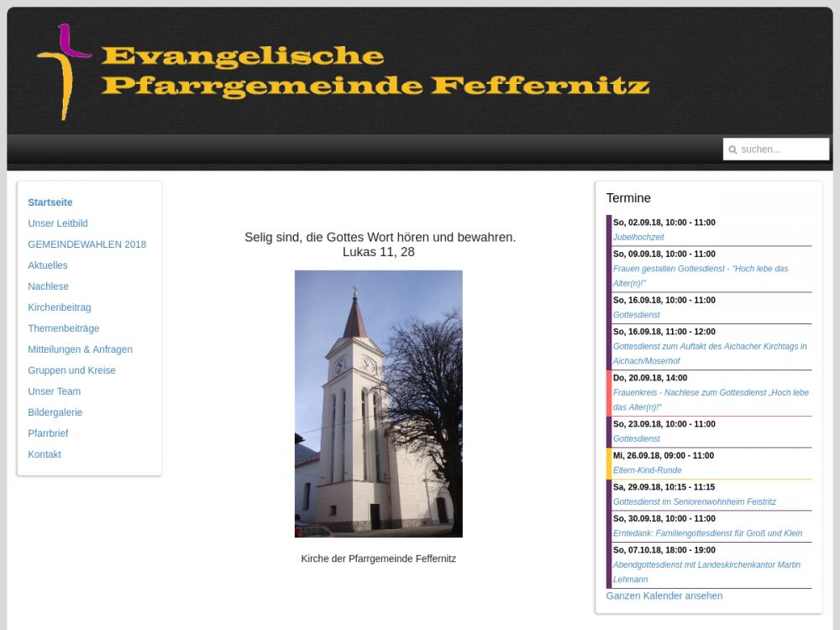Open Gruppen und Kreise page
The image size is (840, 630).
pyautogui.click(x=71, y=370)
